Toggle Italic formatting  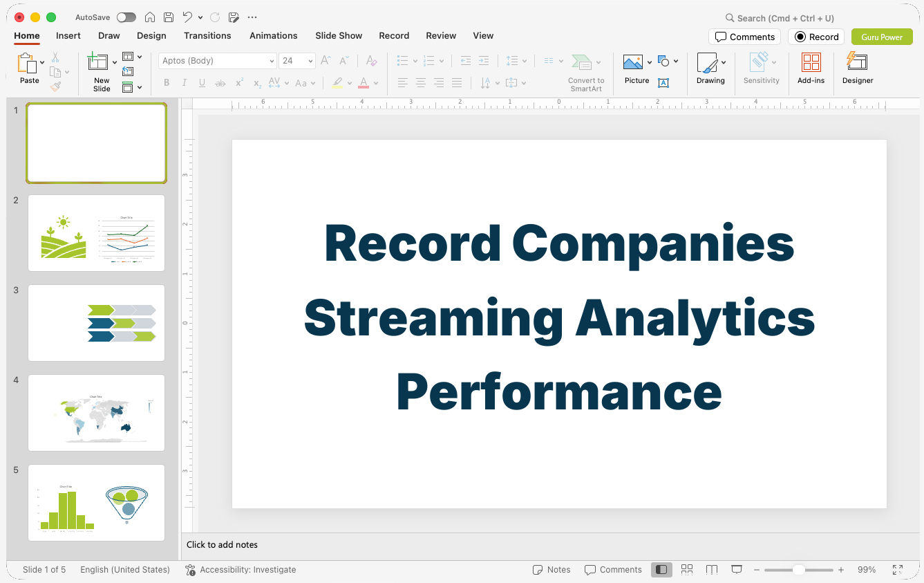point(185,83)
